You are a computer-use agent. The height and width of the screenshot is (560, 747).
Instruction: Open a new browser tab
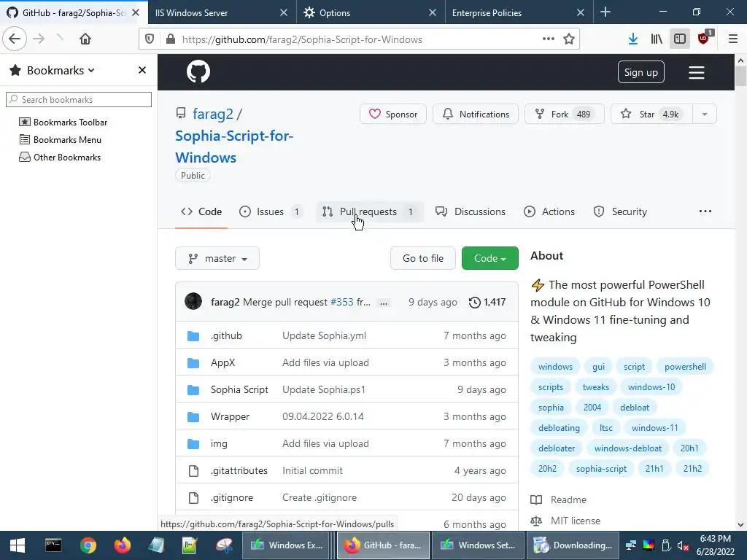[605, 12]
